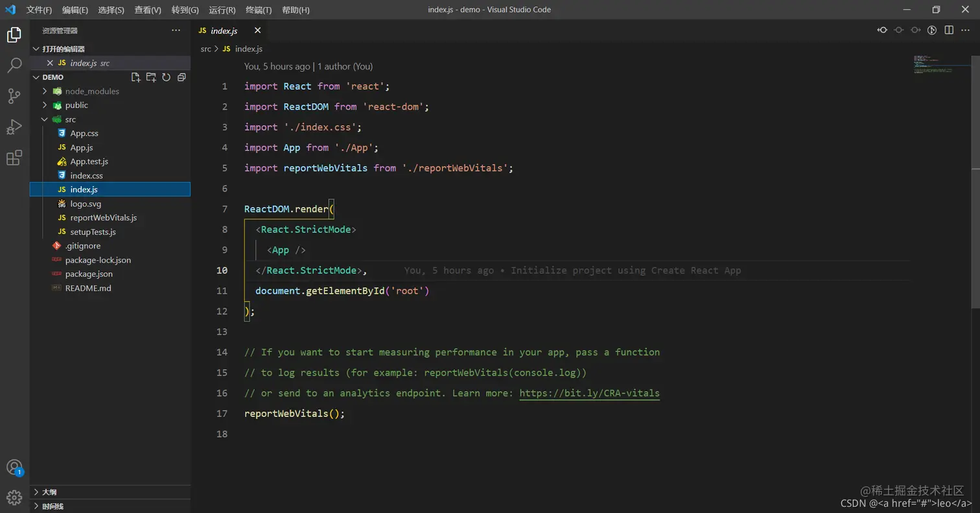Open the Accounts icon with notification badge
Screen dimensions: 980x513
pos(14,468)
